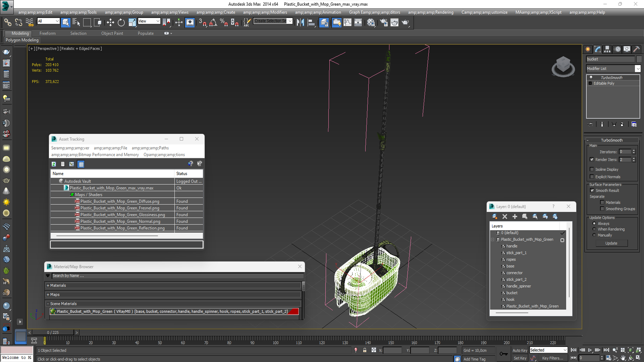Enable Separate by Smoothing Groups checkbox
Viewport: 644px width, 362px height.
click(602, 209)
